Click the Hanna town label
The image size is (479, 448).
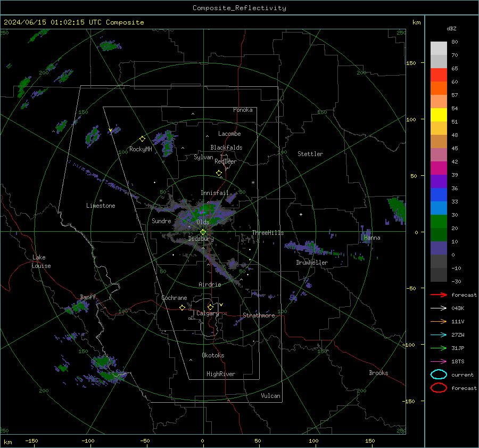pyautogui.click(x=372, y=238)
